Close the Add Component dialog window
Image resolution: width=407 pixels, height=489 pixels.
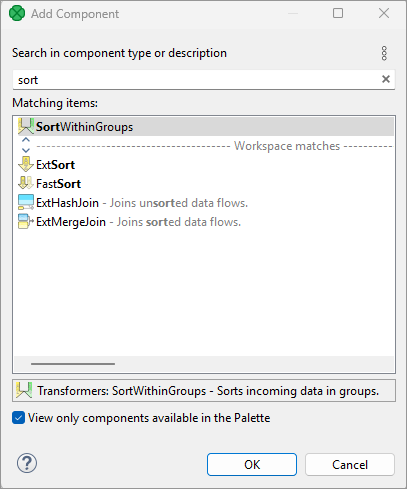(x=384, y=13)
